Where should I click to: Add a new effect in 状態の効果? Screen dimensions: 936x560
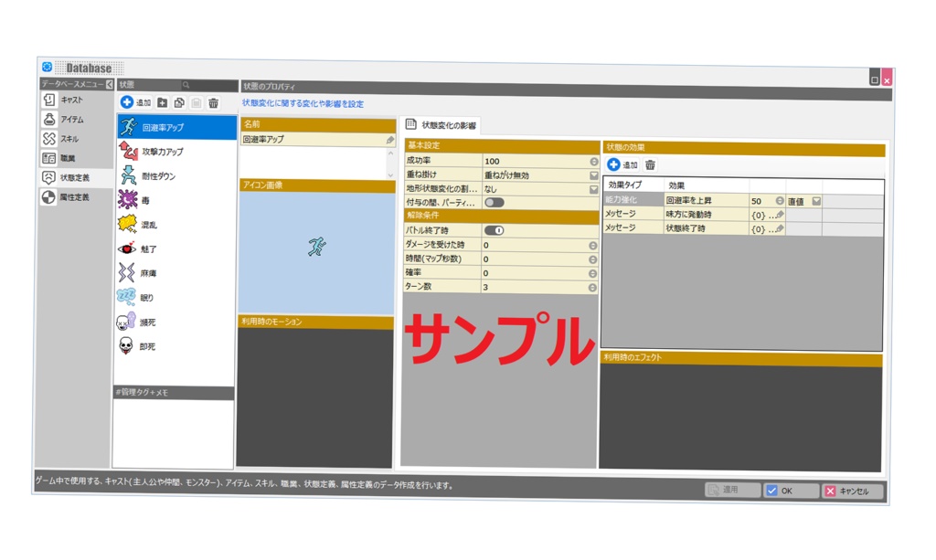pyautogui.click(x=622, y=164)
